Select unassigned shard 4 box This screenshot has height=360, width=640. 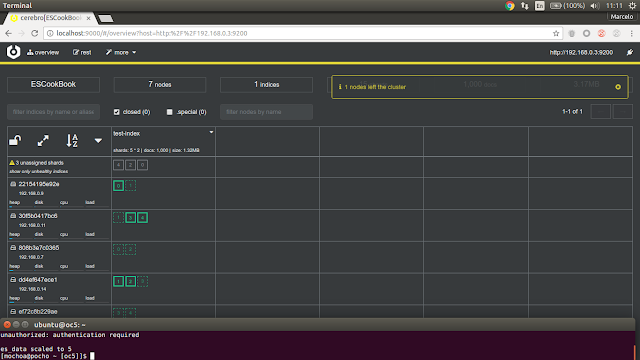[118, 165]
